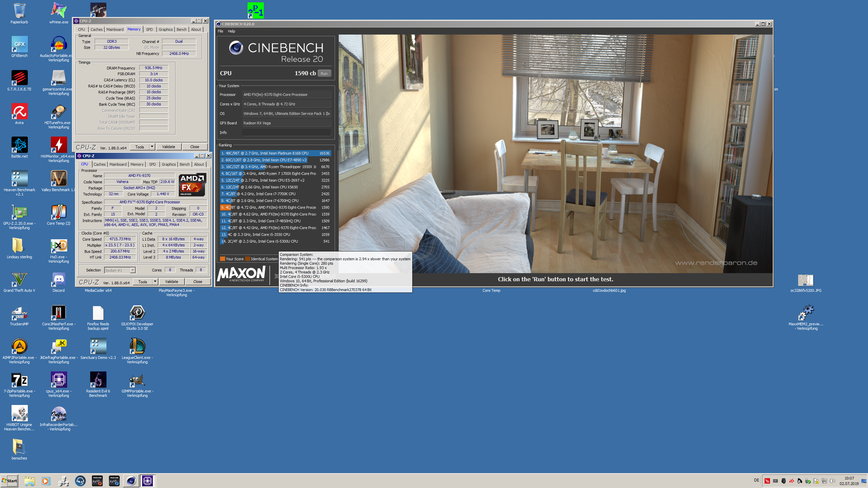Click Validate in the lower CPU-Z window
Image resolution: width=868 pixels, height=488 pixels.
tap(172, 282)
